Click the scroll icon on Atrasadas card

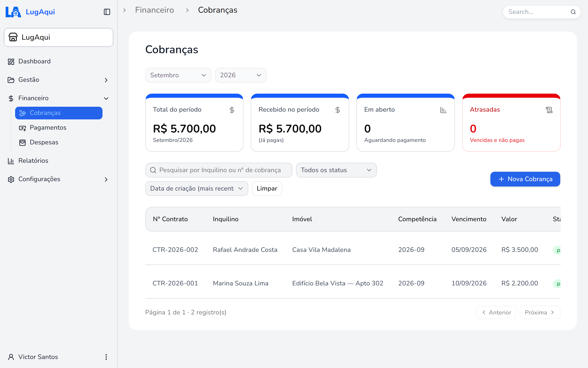[x=549, y=110]
